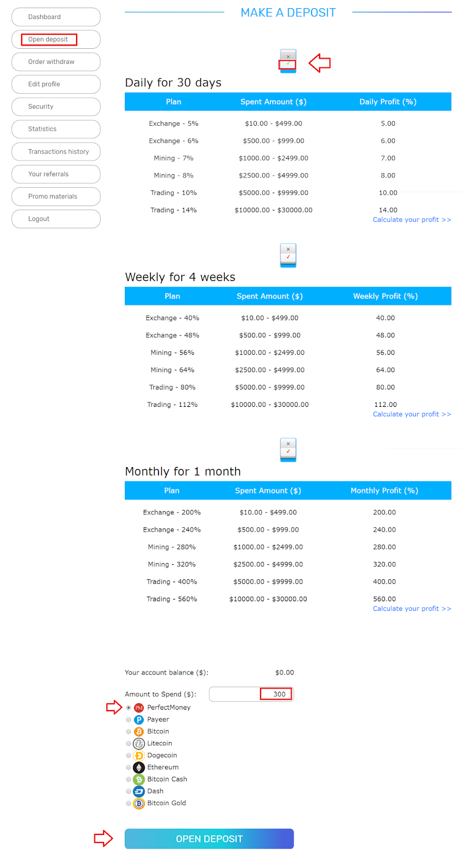View Transactions history page
This screenshot has height=868, width=462.
click(56, 151)
